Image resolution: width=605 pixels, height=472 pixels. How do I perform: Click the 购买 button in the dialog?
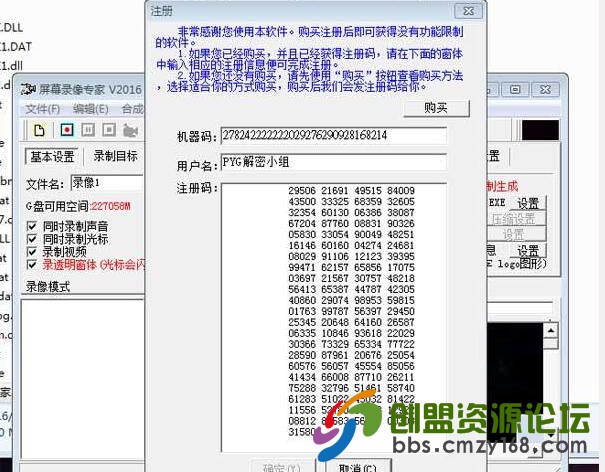click(436, 108)
